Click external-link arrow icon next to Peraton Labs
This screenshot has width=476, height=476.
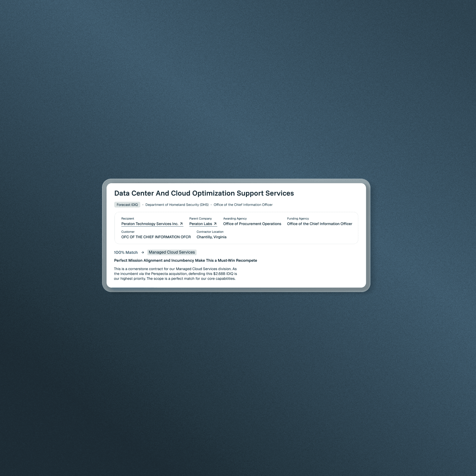click(x=215, y=224)
